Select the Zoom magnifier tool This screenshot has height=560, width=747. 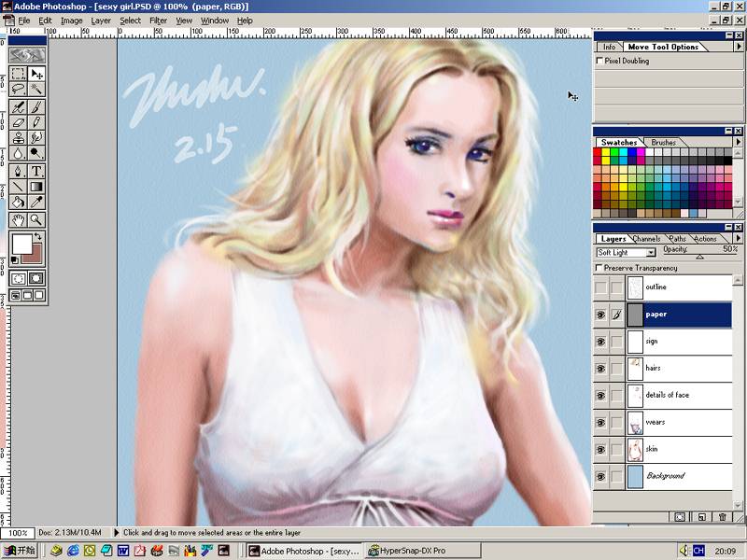click(x=36, y=219)
